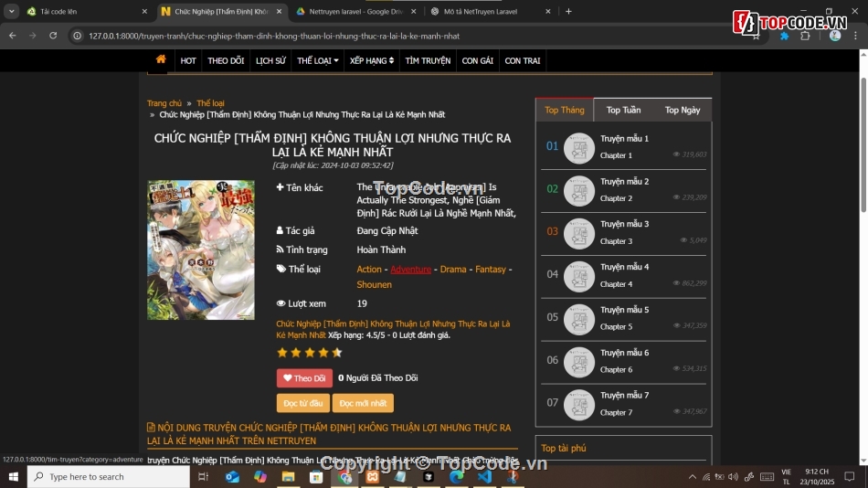Open Truyện mẫu 2 title

624,181
